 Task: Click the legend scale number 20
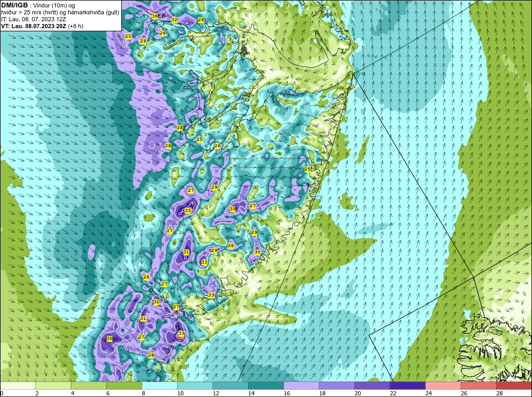(358, 393)
